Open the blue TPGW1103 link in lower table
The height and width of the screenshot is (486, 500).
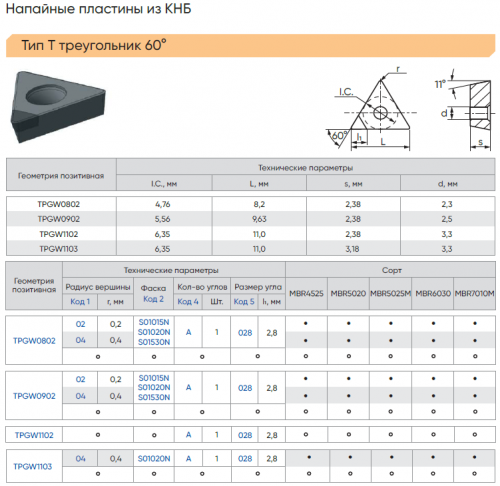point(33,466)
